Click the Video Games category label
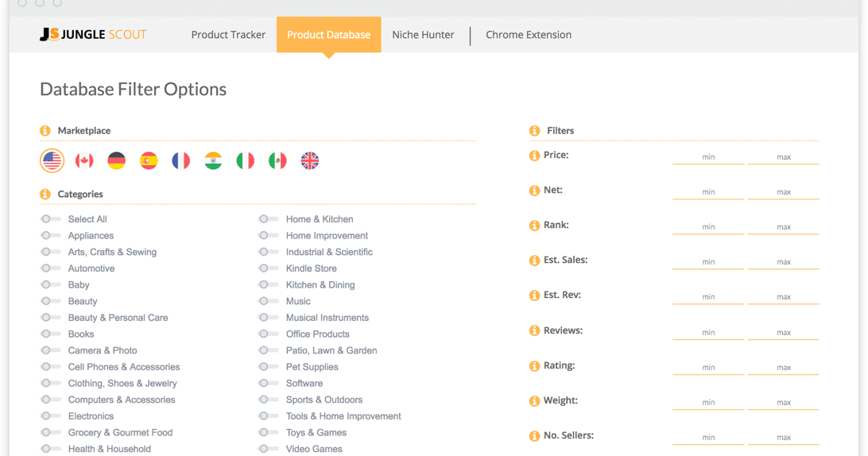Image resolution: width=868 pixels, height=456 pixels. (x=314, y=449)
